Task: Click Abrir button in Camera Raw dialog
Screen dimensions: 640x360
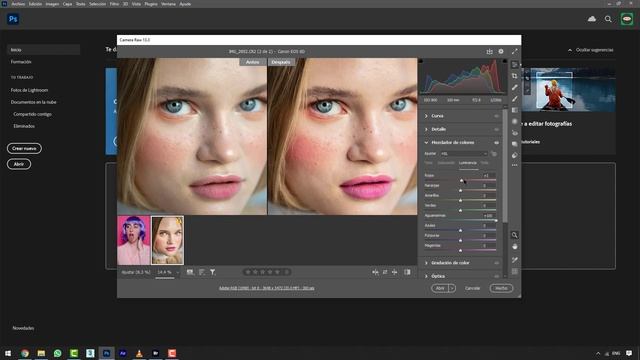Action: coord(440,288)
